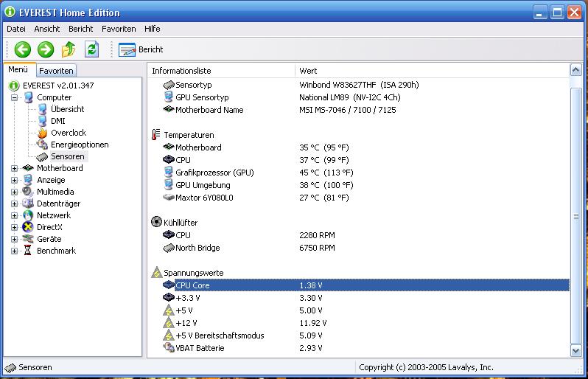
Task: Select DMI in the tree
Action: pos(58,121)
